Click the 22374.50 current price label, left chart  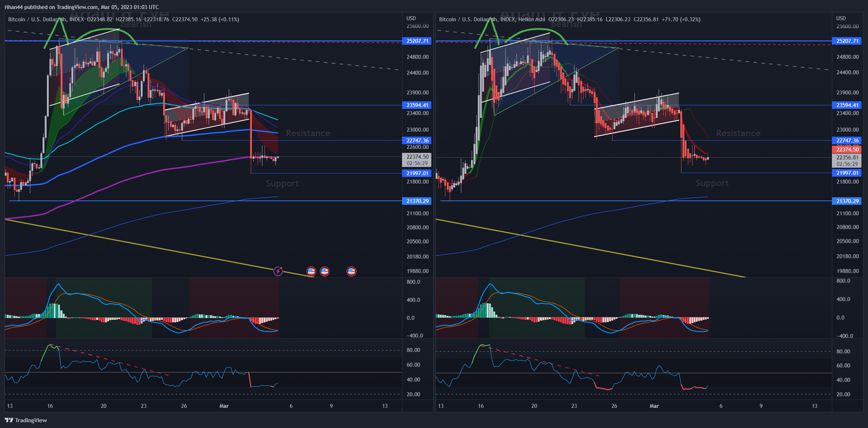[x=418, y=157]
